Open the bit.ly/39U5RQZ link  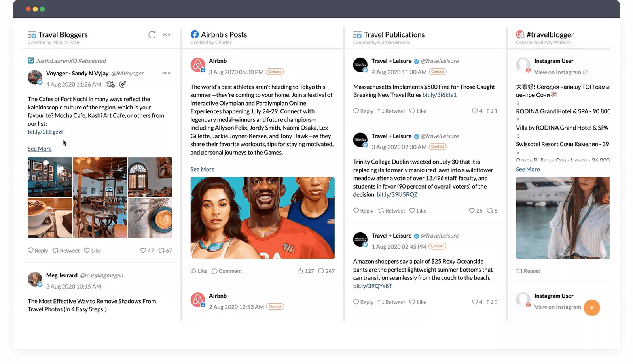pos(397,195)
